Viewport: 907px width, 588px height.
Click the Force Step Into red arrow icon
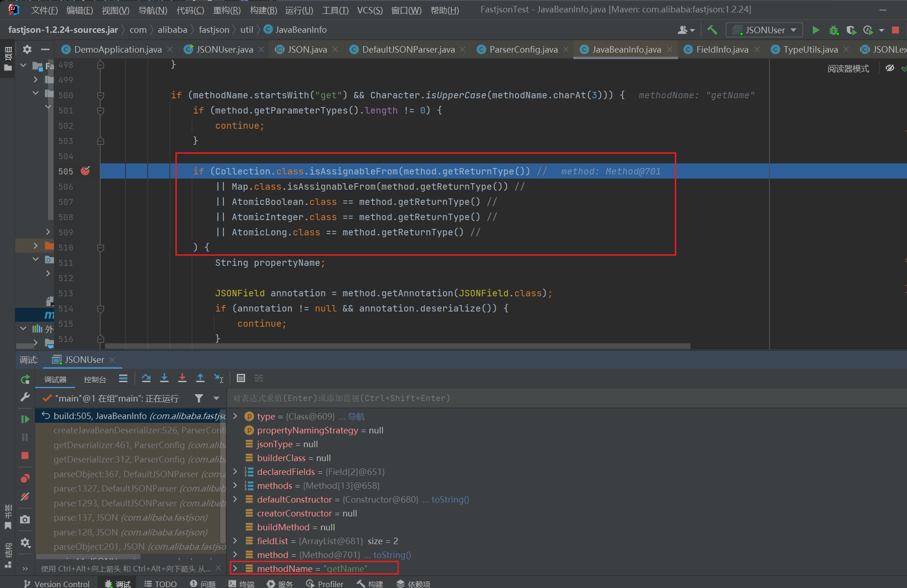coord(182,378)
